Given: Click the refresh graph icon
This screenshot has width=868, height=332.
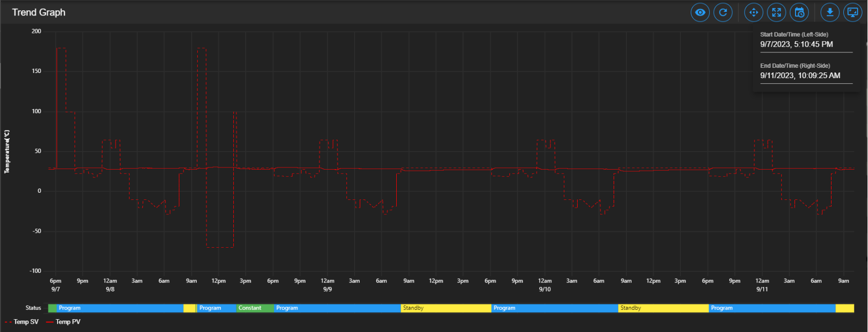Looking at the screenshot, I should pyautogui.click(x=723, y=12).
